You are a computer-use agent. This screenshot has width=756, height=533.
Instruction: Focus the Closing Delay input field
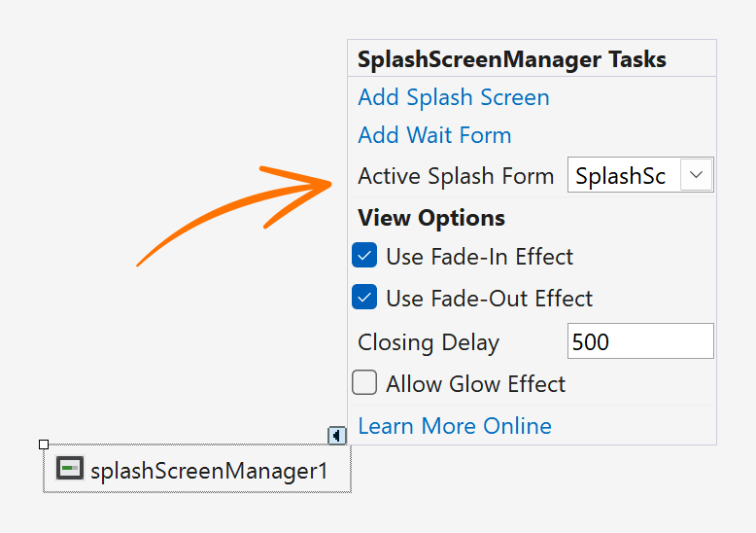point(639,341)
